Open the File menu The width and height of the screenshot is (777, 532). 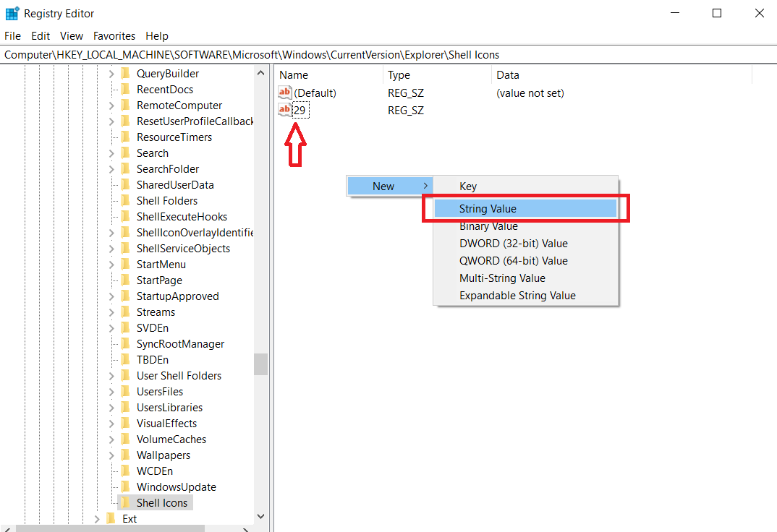click(12, 36)
